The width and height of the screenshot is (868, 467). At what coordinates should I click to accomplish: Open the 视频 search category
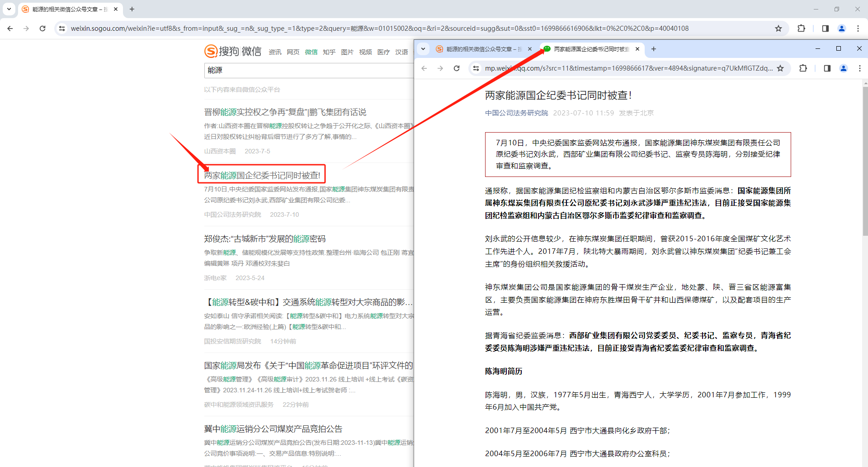pos(365,52)
